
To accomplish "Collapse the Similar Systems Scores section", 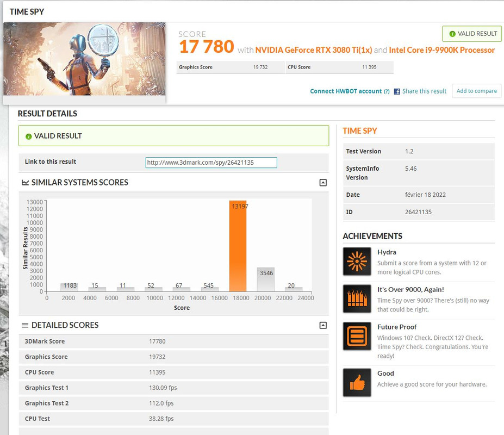I will click(323, 183).
